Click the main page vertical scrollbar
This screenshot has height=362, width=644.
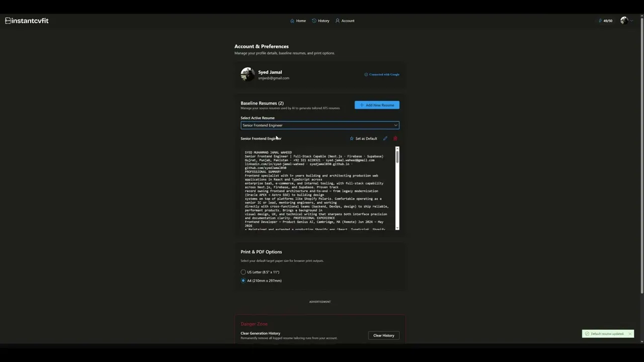[641, 156]
